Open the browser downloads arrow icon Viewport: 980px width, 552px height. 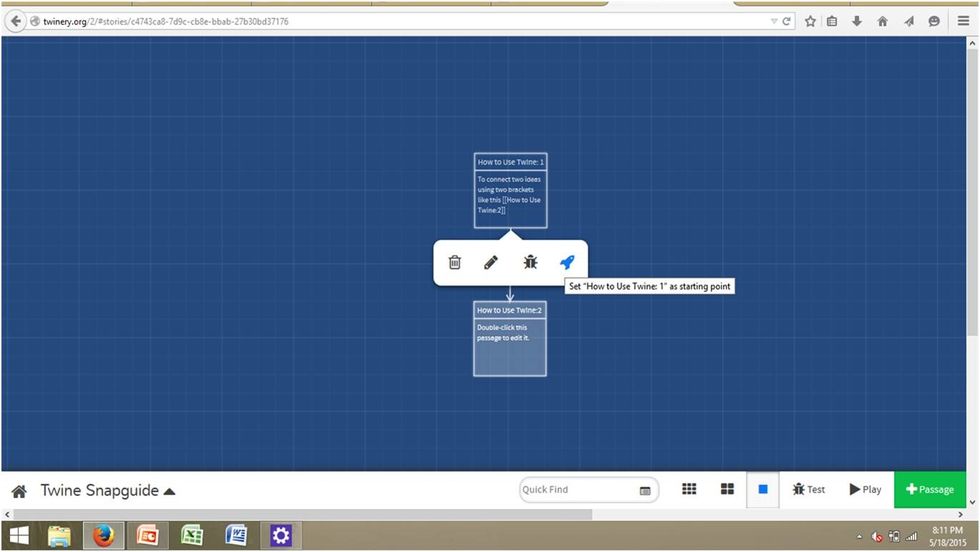(857, 21)
